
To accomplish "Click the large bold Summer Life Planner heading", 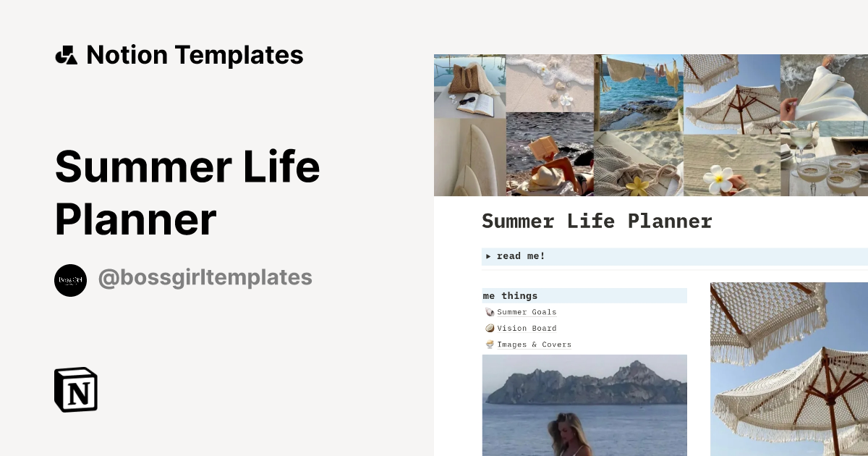I will coord(187,193).
